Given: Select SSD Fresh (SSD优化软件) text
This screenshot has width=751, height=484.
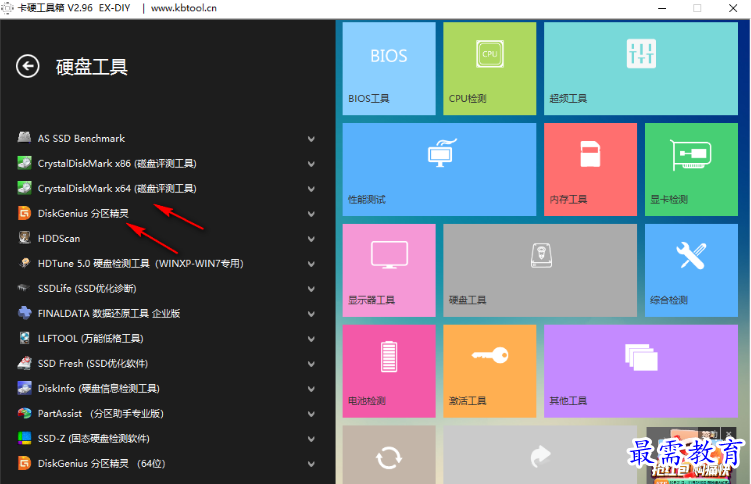Looking at the screenshot, I should (93, 363).
